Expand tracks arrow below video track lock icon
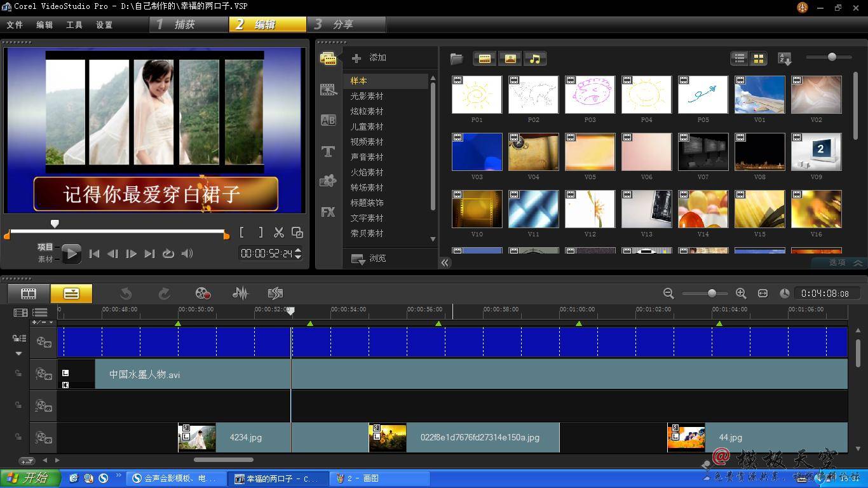The width and height of the screenshot is (868, 488). (18, 353)
